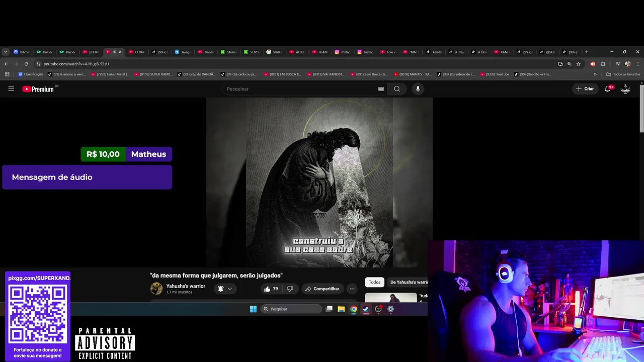Like the video with thumbs up
The height and width of the screenshot is (362, 644).
(x=271, y=289)
